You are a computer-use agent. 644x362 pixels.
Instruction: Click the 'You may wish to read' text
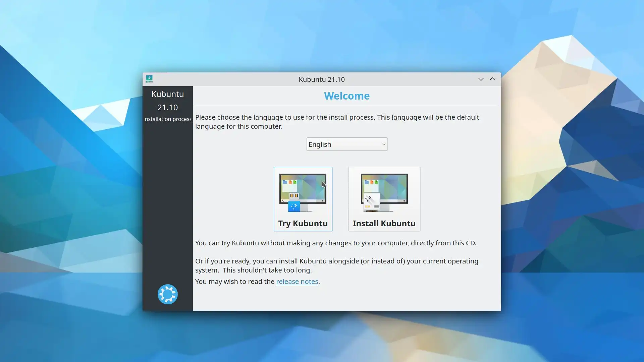(x=235, y=282)
